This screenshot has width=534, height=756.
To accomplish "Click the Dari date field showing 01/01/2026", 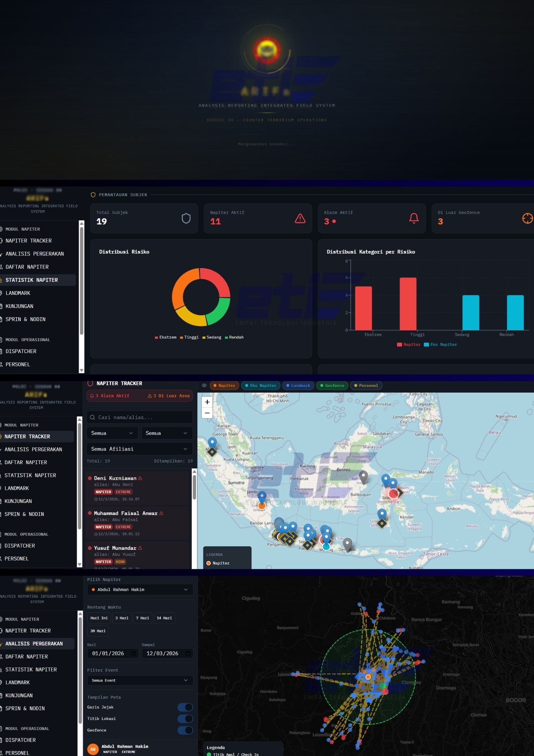I will coord(113,653).
